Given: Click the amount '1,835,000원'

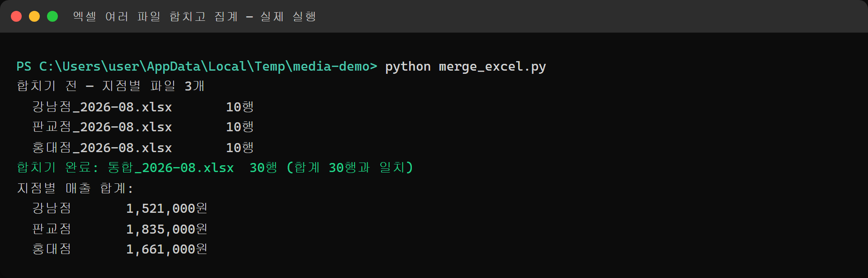Looking at the screenshot, I should point(167,229).
